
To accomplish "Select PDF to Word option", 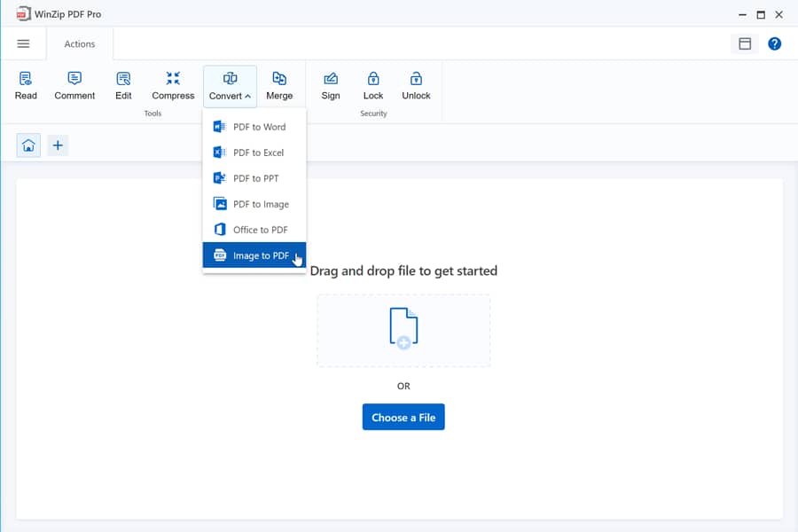I will point(254,127).
